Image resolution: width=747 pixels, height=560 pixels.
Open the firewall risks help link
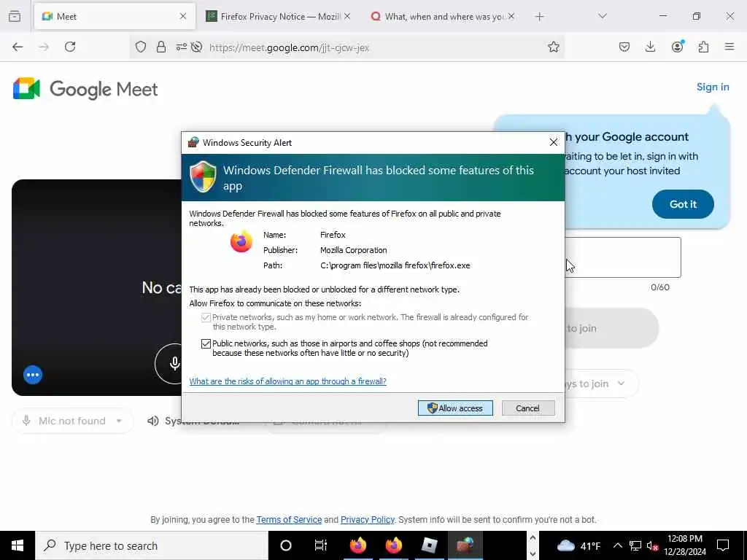coord(287,381)
